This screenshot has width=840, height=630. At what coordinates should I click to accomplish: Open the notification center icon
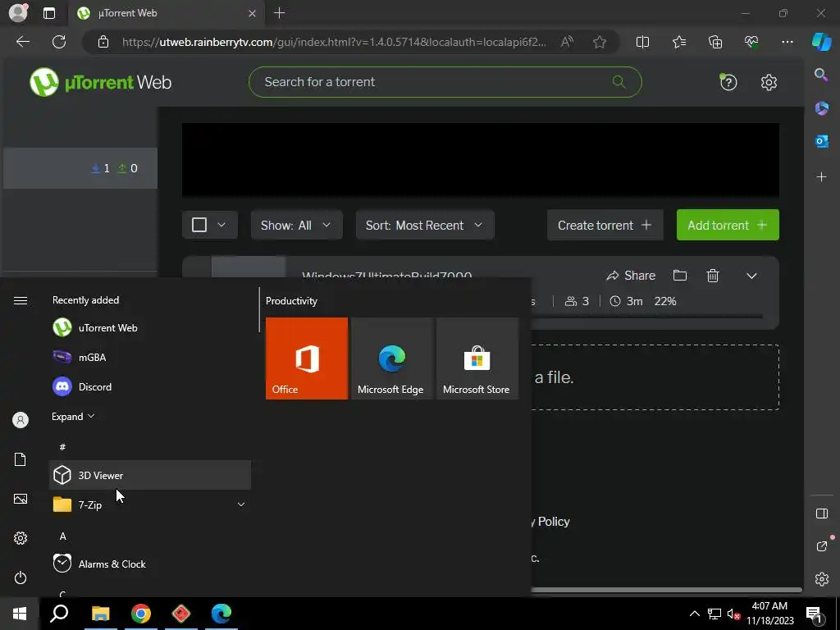[x=814, y=614]
